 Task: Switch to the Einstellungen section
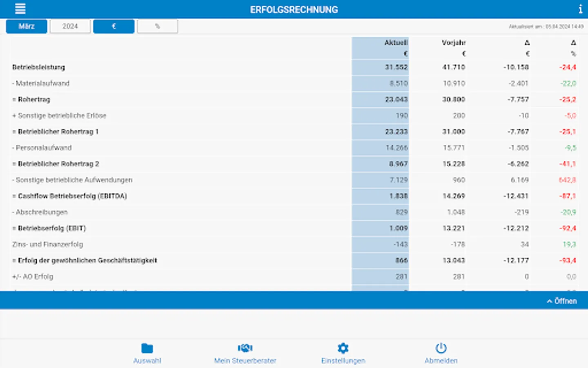tap(343, 361)
